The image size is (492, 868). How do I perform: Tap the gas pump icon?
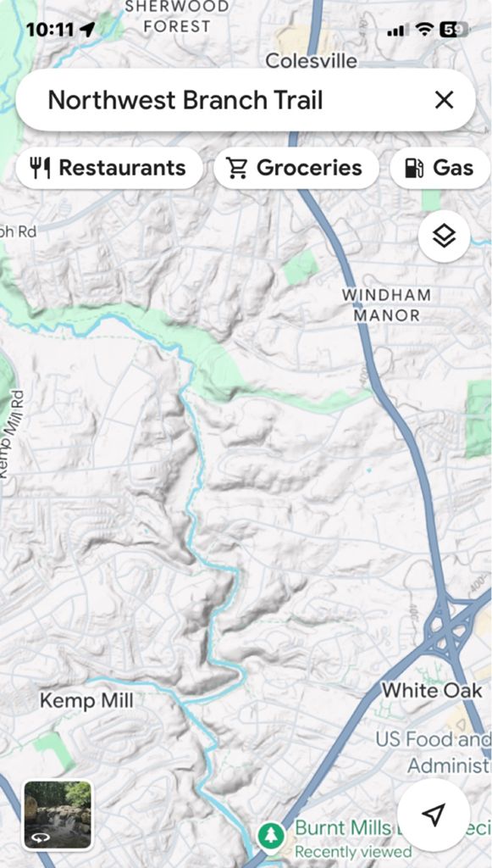[x=414, y=168]
